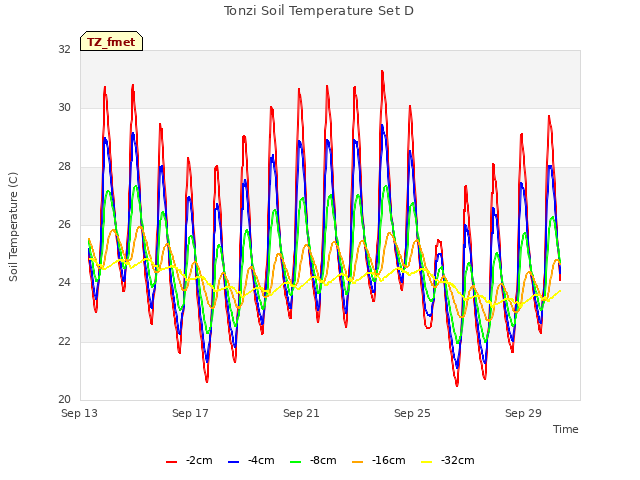
Task: Click the 24 y-axis tick label
Action: (64, 283)
